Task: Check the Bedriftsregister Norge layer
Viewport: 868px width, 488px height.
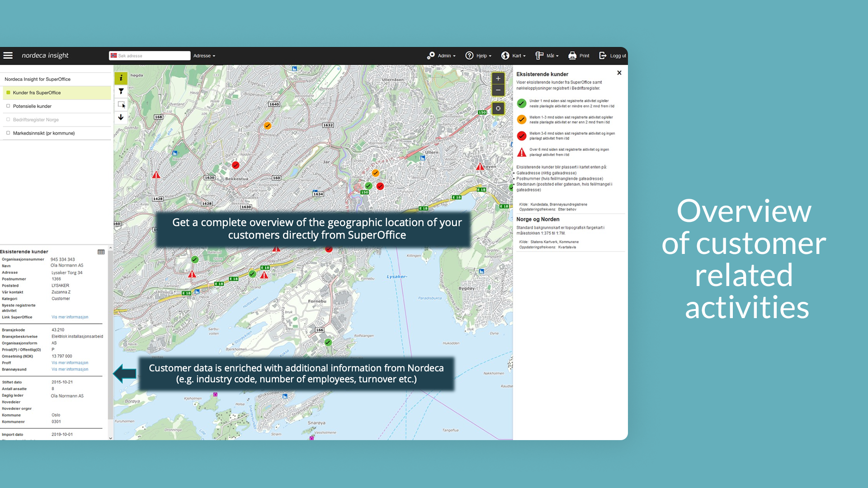Action: pos(8,120)
